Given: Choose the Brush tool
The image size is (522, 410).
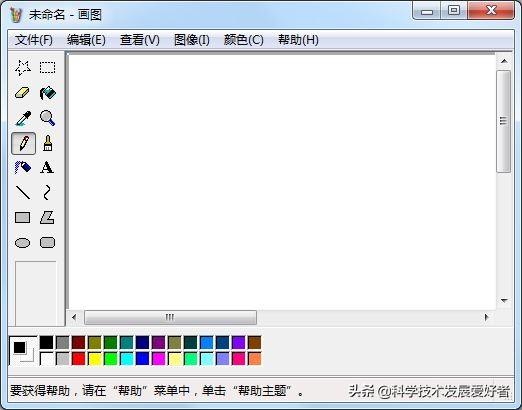Looking at the screenshot, I should pos(47,143).
